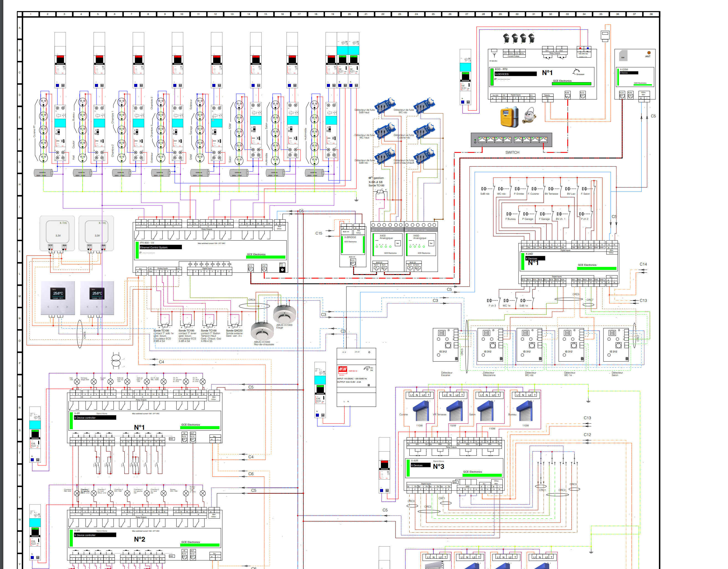Select the current clamp probes above ECO-RT2
This screenshot has height=569, width=728.
point(519,38)
